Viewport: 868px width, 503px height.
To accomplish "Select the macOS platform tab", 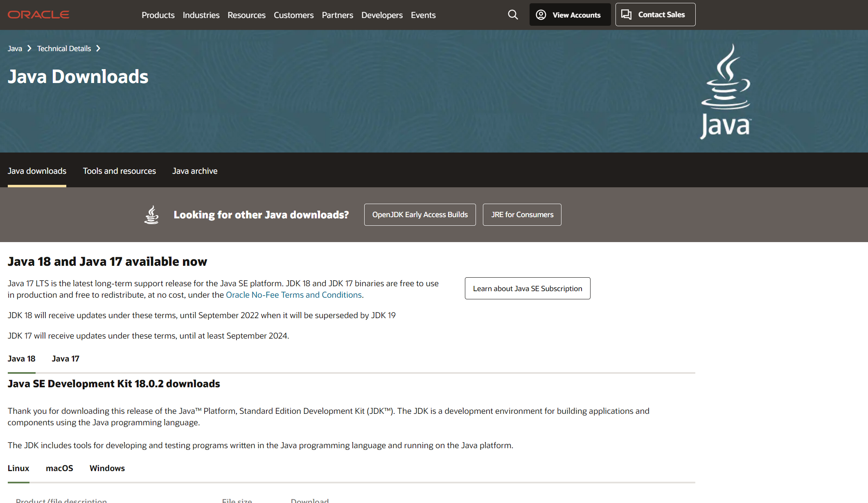I will (x=59, y=468).
